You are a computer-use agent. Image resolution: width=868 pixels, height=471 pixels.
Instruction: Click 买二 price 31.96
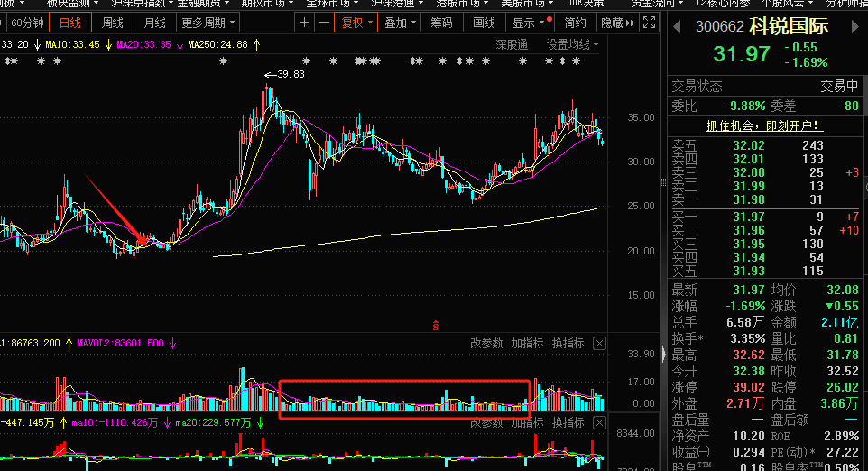coord(748,230)
